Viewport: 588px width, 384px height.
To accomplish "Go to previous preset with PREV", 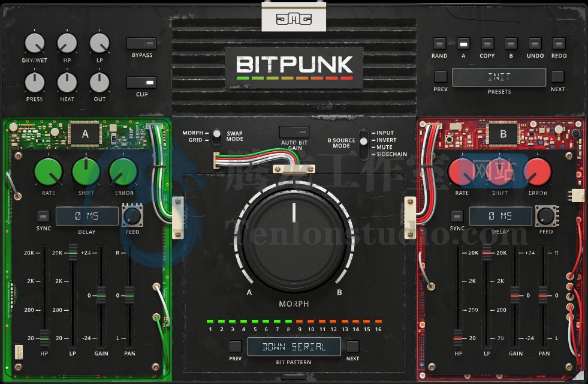I will tap(441, 77).
